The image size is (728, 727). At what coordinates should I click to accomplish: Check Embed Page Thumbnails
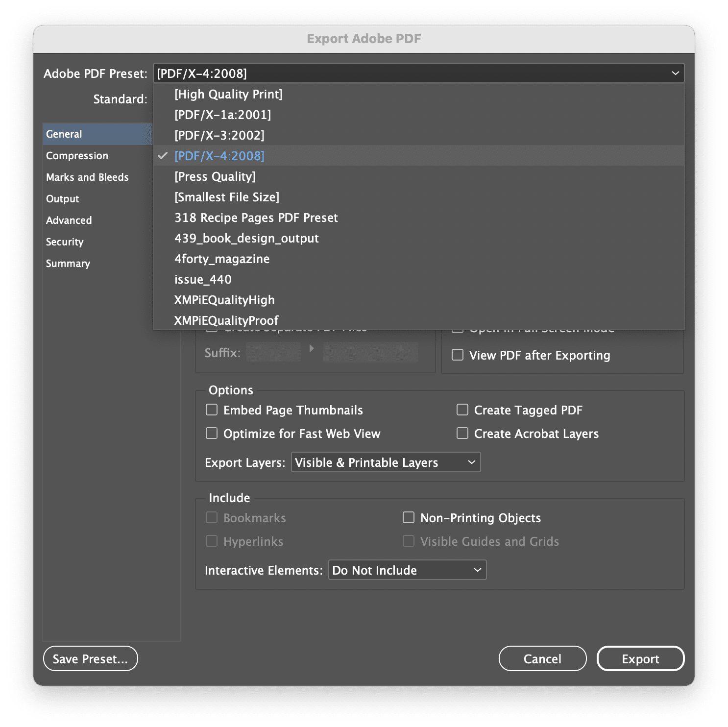coord(212,410)
